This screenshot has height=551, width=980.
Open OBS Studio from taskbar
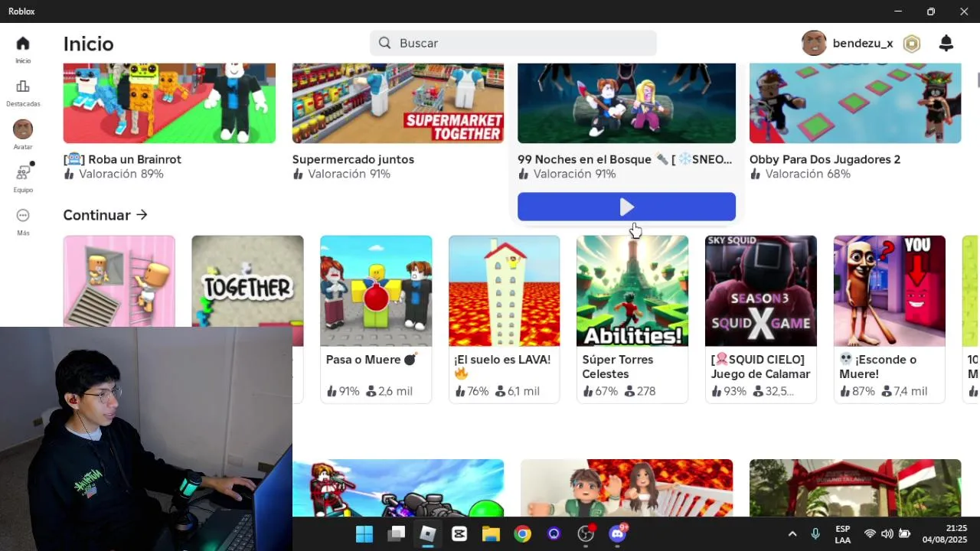[586, 533]
